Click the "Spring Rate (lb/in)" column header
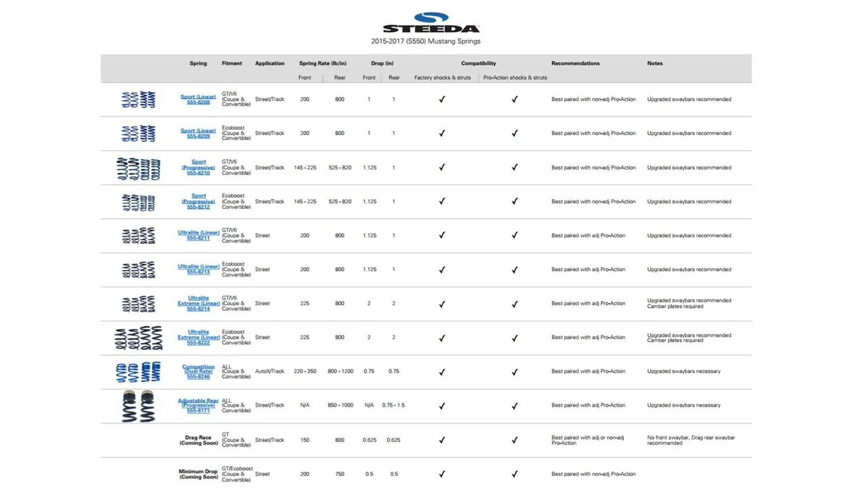 tap(323, 64)
